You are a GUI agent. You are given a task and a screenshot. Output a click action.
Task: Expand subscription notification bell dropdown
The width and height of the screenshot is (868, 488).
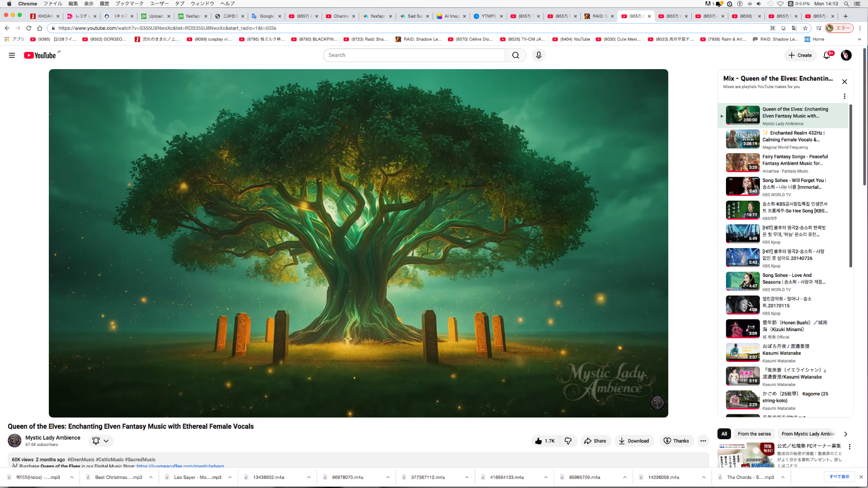101,441
